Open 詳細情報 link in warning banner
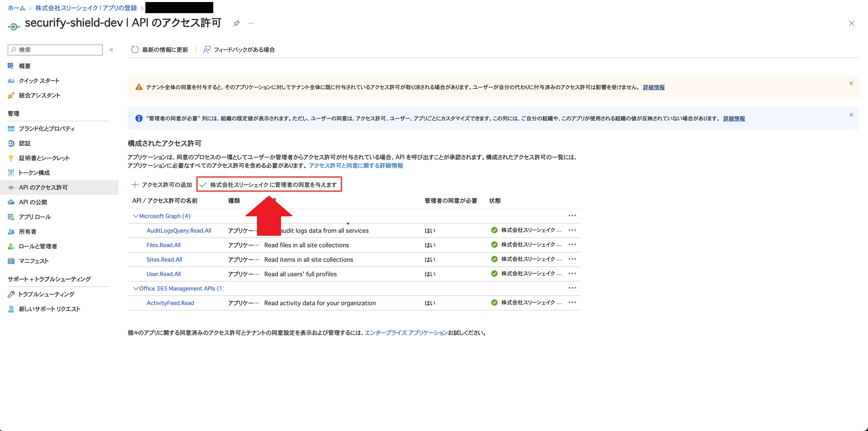Screen dimensions: 868x431 pyautogui.click(x=654, y=87)
